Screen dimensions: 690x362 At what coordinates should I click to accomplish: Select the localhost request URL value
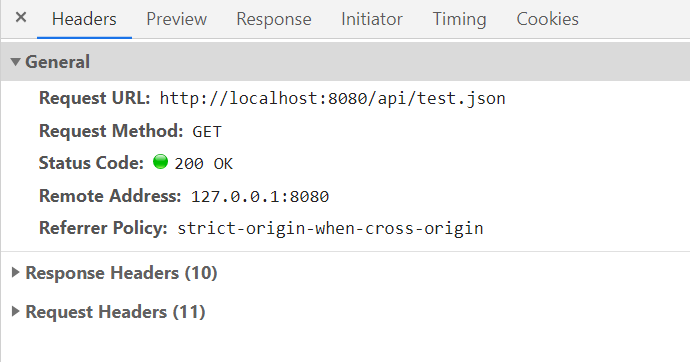332,99
